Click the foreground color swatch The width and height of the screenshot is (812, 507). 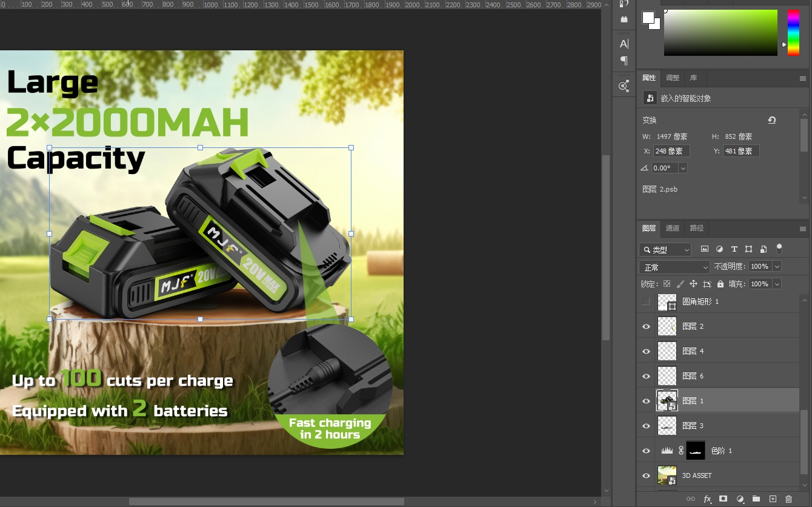click(x=648, y=17)
